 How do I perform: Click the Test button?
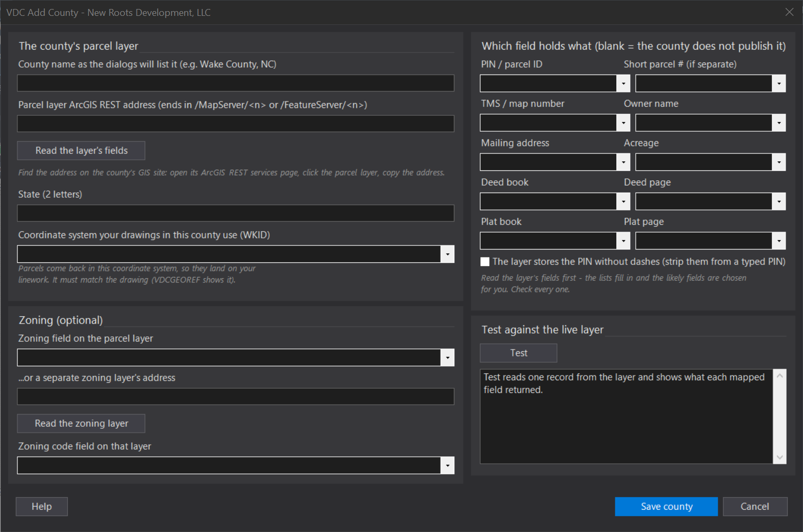[x=518, y=353]
